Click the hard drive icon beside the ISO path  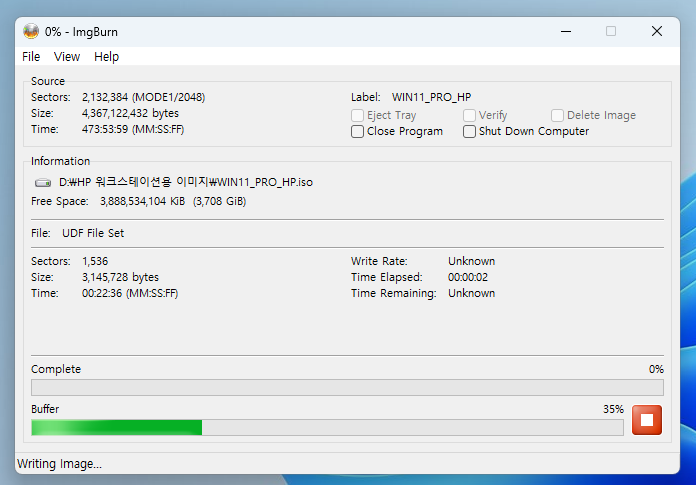43,182
